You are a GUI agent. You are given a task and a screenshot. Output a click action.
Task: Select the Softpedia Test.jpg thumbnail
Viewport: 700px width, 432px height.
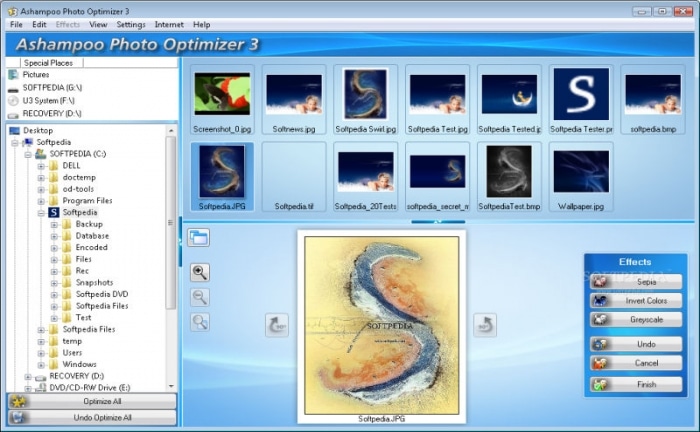[x=438, y=100]
